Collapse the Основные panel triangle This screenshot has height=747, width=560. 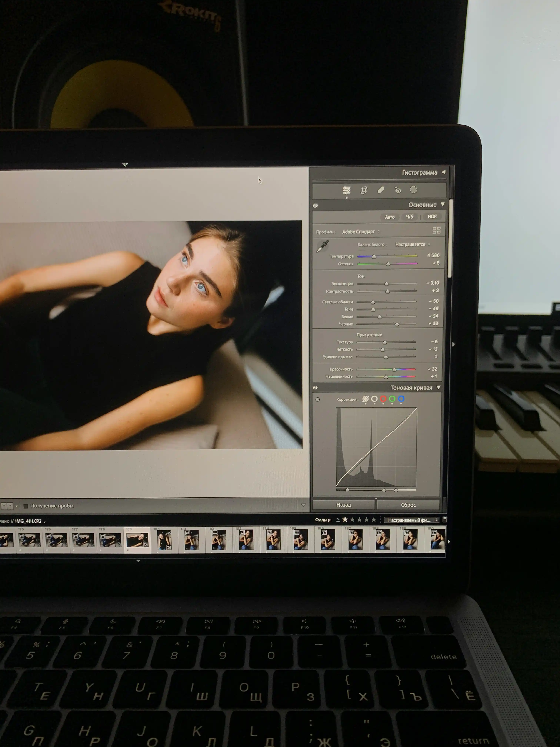click(443, 204)
